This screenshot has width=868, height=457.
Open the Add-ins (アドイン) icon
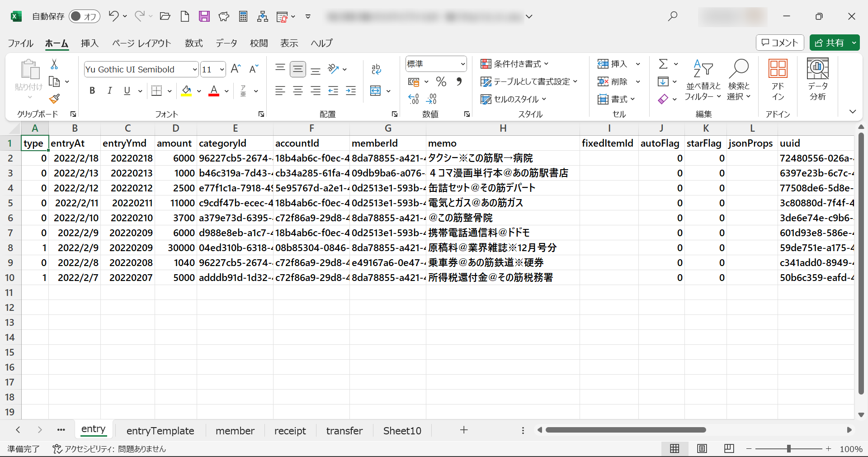coord(778,80)
